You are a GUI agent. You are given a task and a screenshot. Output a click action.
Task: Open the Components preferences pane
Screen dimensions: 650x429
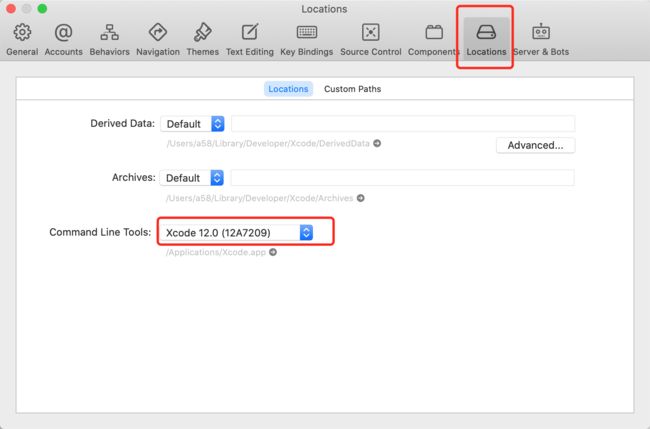[x=434, y=40]
